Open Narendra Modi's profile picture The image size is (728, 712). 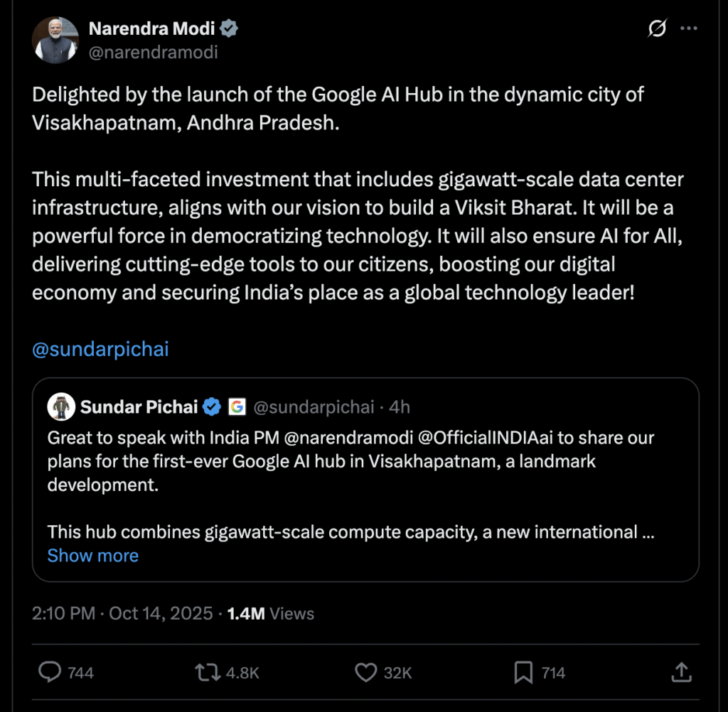(55, 41)
